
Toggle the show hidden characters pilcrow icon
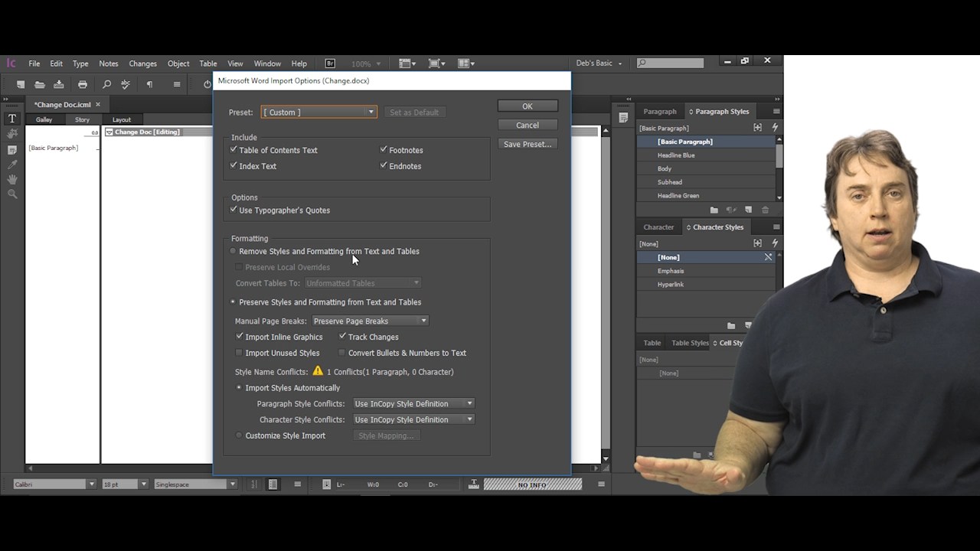(x=149, y=84)
